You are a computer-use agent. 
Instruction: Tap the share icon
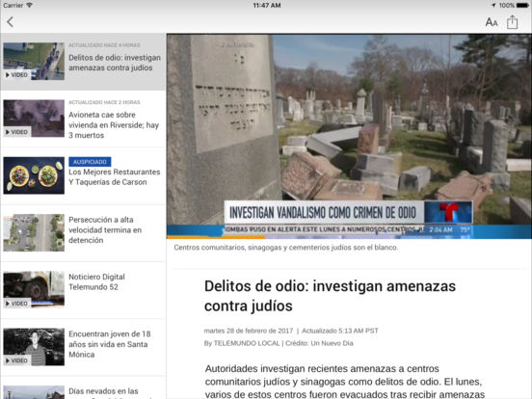point(512,22)
